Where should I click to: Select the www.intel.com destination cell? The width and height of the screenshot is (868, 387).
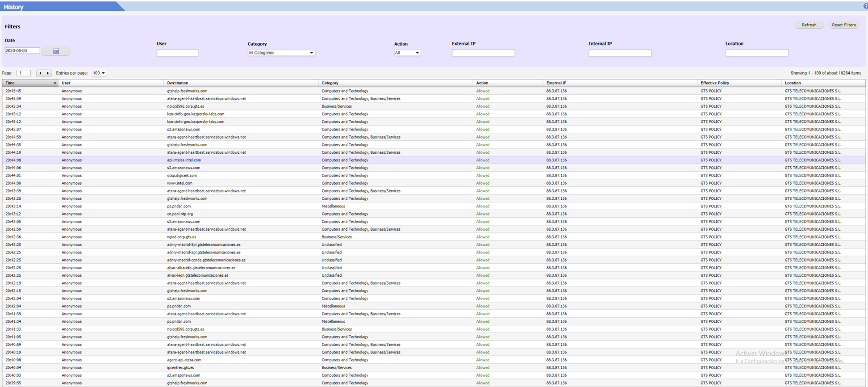pyautogui.click(x=179, y=183)
